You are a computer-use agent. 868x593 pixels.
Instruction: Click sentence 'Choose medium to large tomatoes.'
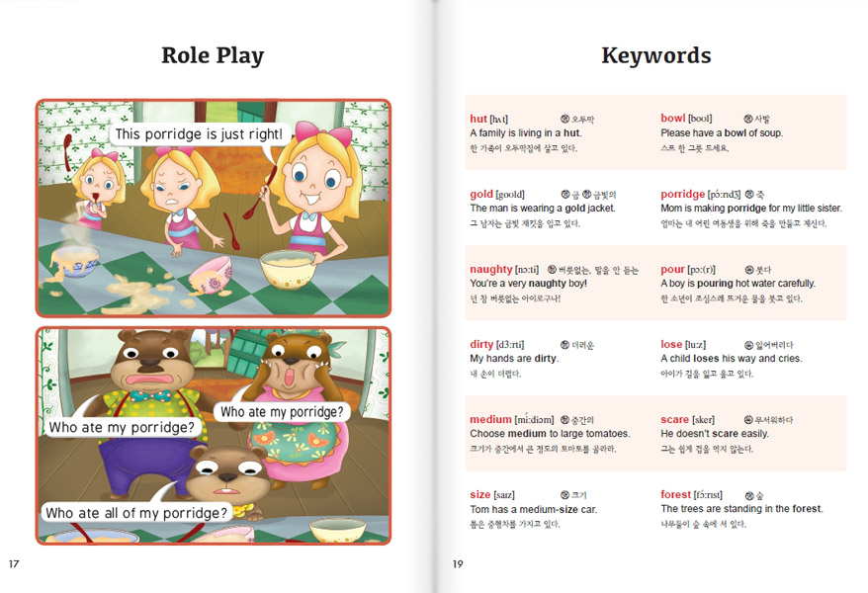(x=551, y=434)
